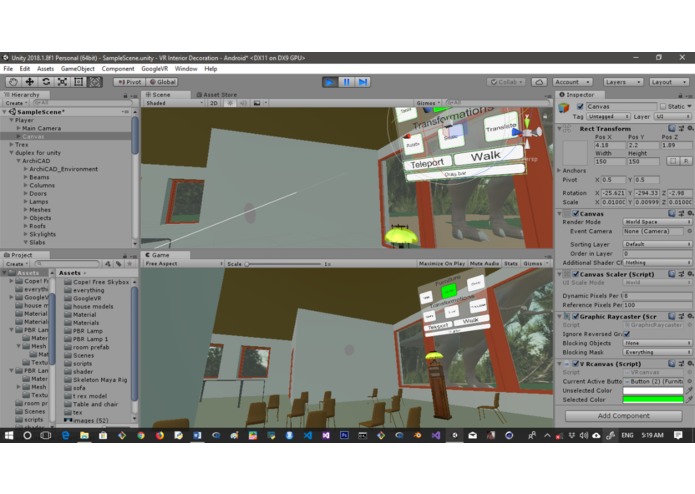Viewport: 695px width, 494px height.
Task: Click the Stats button
Action: [511, 263]
